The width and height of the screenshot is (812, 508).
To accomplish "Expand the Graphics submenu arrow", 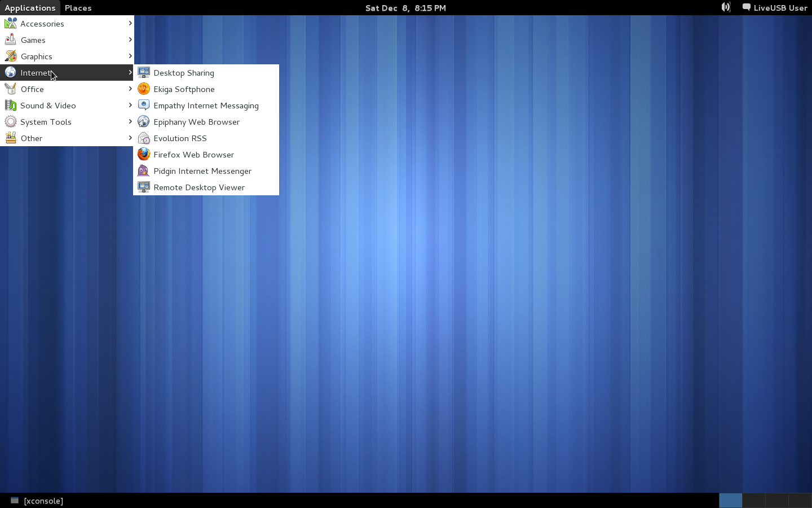I will click(130, 56).
